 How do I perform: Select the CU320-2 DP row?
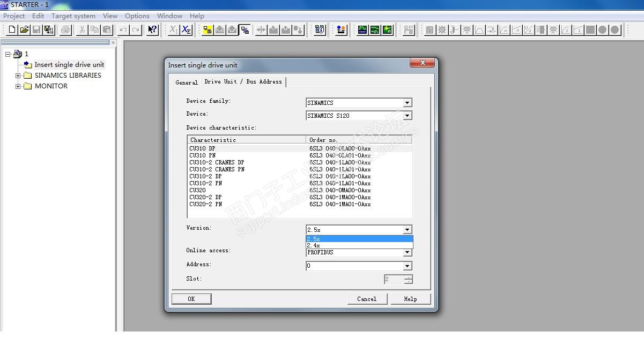(x=300, y=197)
